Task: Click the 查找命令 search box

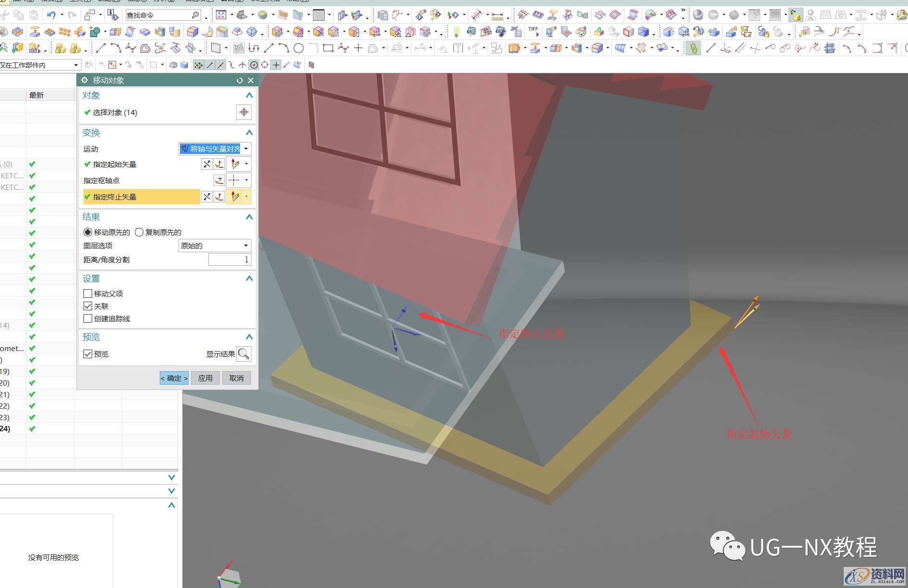Action: tap(158, 15)
